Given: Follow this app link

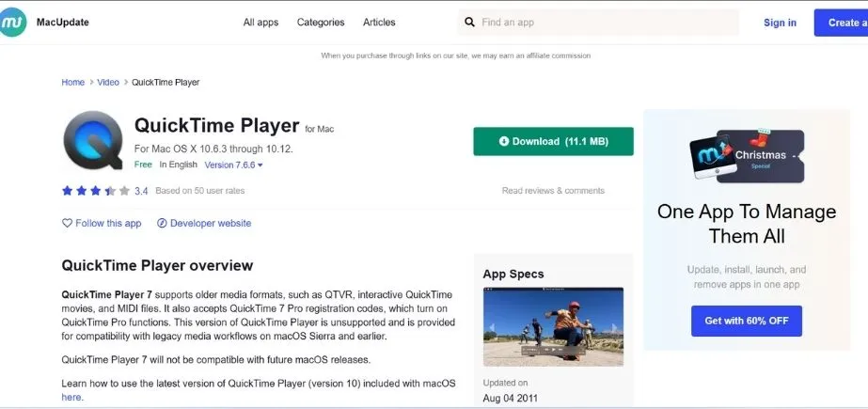Looking at the screenshot, I should coord(102,223).
